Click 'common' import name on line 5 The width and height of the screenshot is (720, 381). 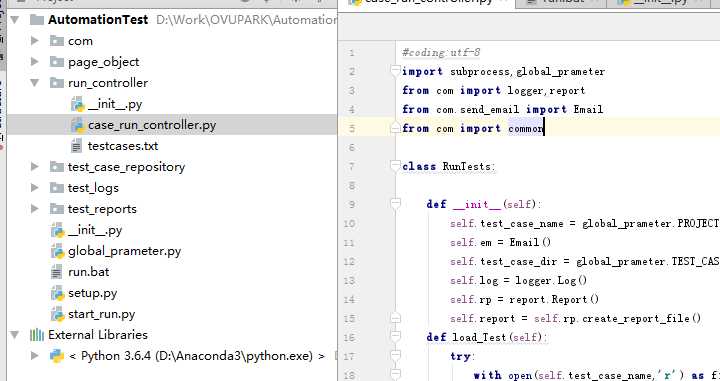click(526, 129)
